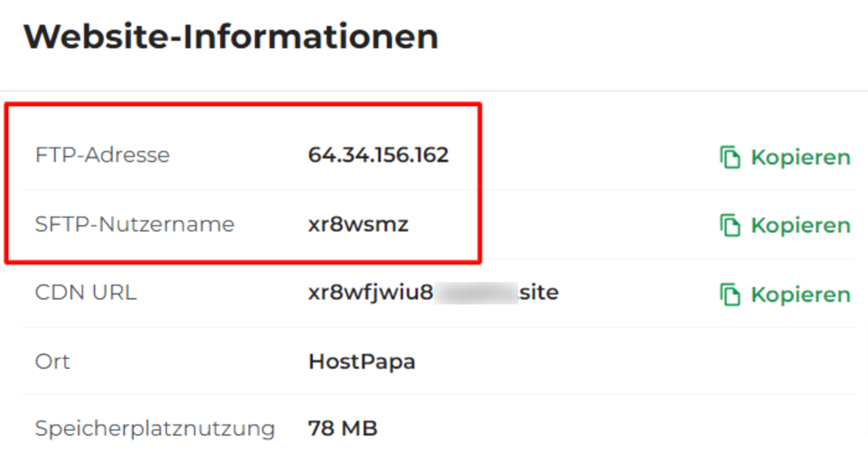The height and width of the screenshot is (469, 868).
Task: Click Kopieren text for SFTP-Nutzername row
Action: point(800,226)
